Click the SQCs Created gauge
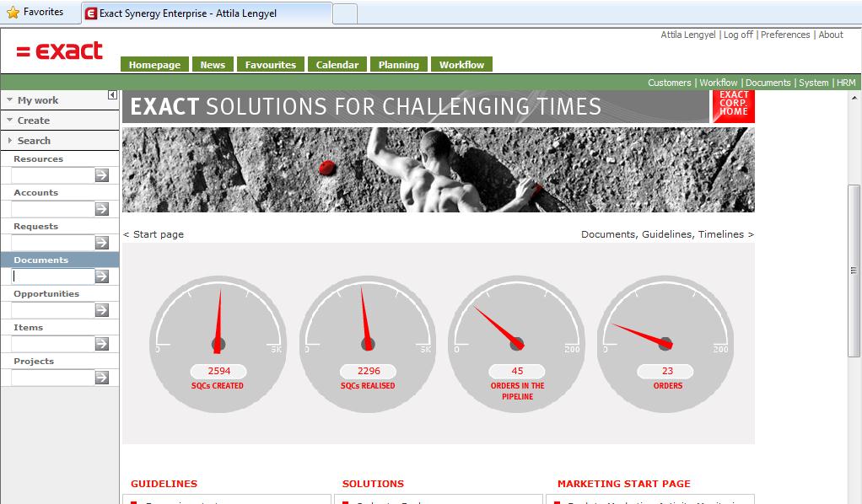This screenshot has width=862, height=504. [218, 344]
